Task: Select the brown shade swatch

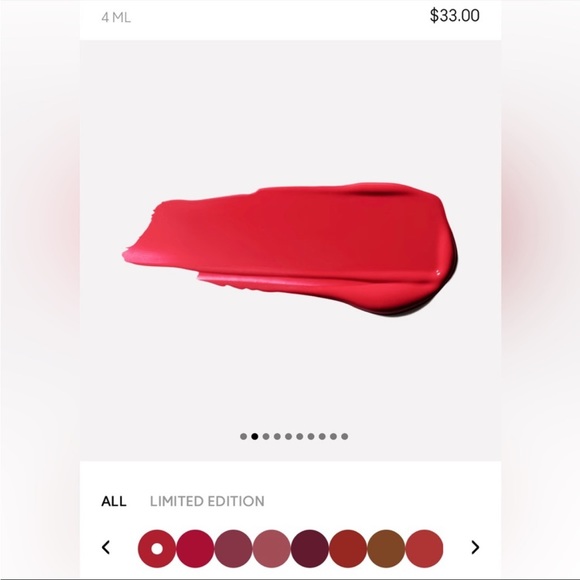Action: tap(386, 548)
